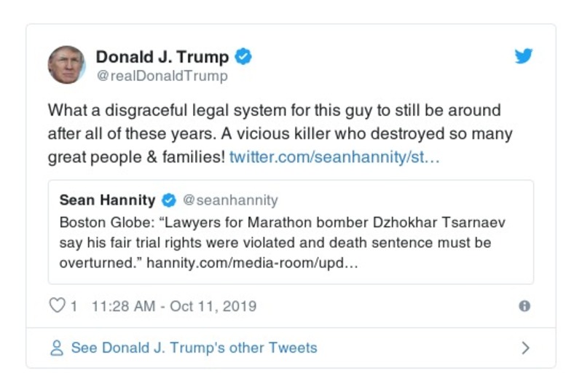
Task: Open the @realDonaldTrump handle link
Action: point(162,76)
